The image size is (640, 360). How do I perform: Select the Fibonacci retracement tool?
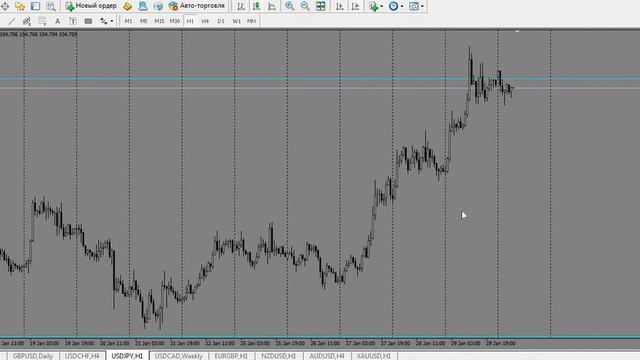(x=42, y=21)
